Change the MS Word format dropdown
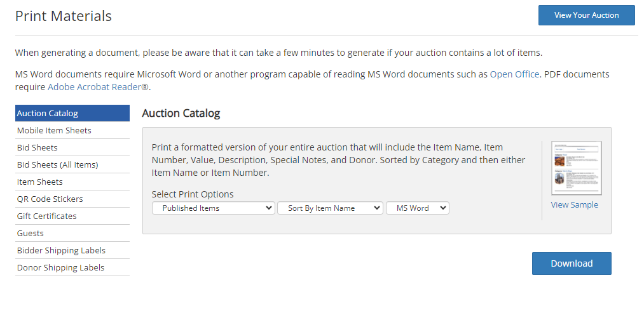This screenshot has height=313, width=644. pyautogui.click(x=418, y=208)
